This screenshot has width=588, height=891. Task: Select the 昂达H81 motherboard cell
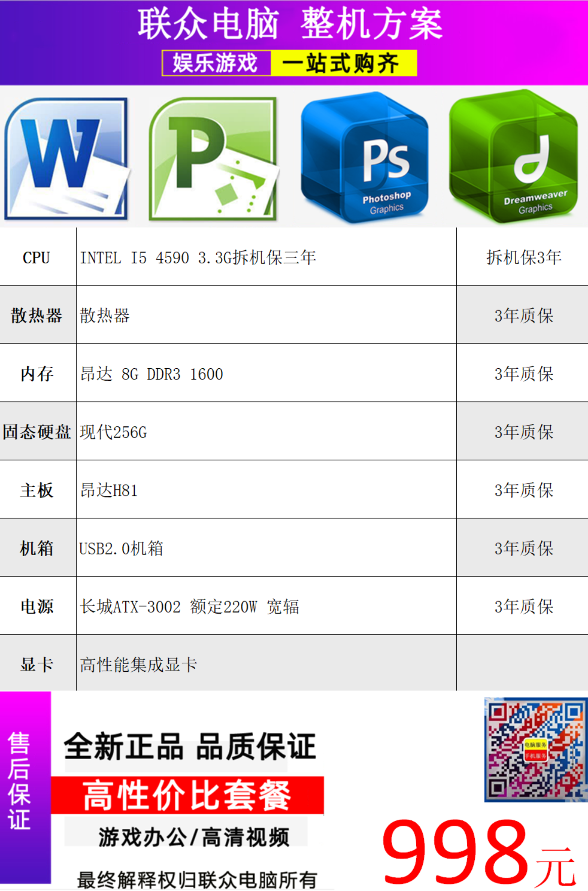(x=109, y=490)
